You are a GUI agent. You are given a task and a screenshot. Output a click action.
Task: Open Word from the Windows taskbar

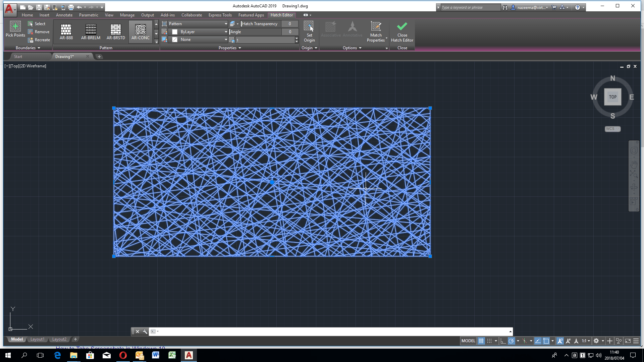point(156,355)
